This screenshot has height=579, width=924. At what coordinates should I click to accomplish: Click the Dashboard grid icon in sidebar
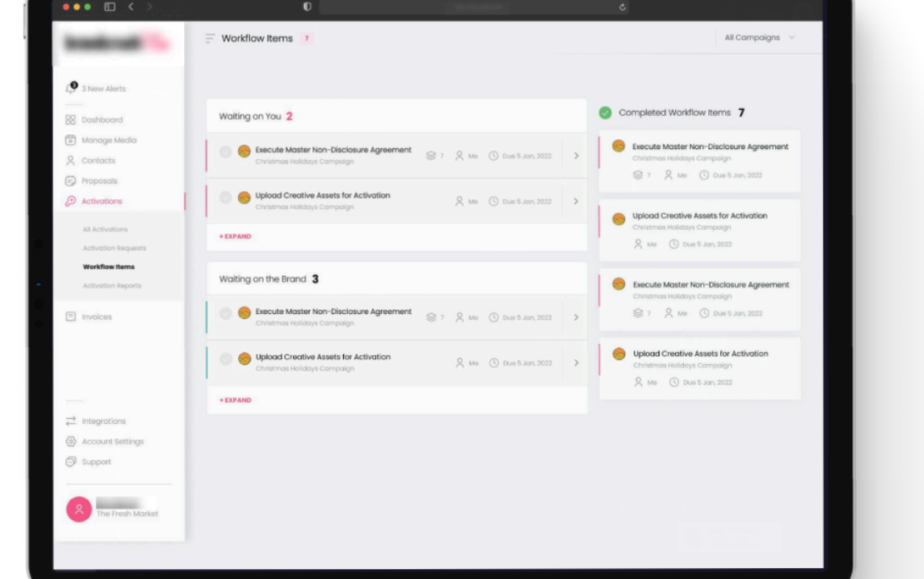point(71,120)
